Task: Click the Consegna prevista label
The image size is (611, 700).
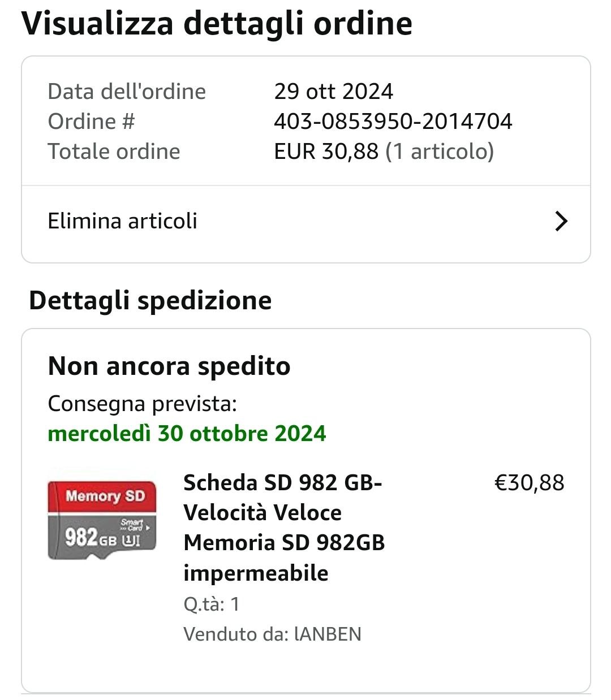Action: pos(142,403)
